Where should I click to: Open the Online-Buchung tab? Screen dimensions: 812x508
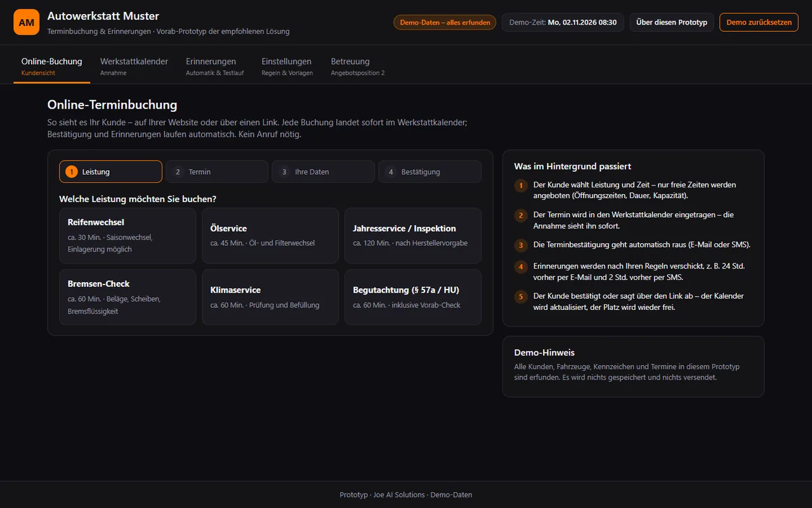pos(51,66)
